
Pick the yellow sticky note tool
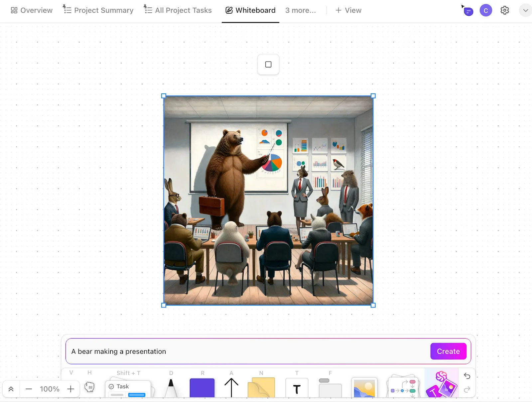[x=261, y=388]
